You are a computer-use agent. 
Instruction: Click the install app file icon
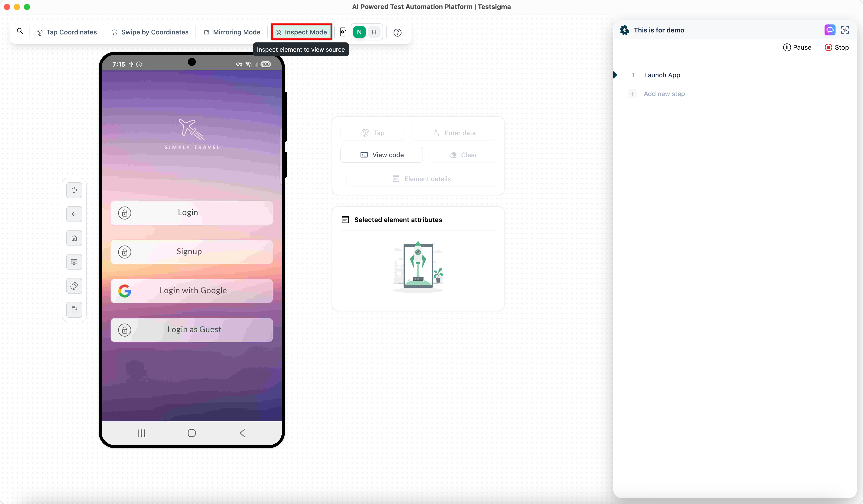point(74,310)
